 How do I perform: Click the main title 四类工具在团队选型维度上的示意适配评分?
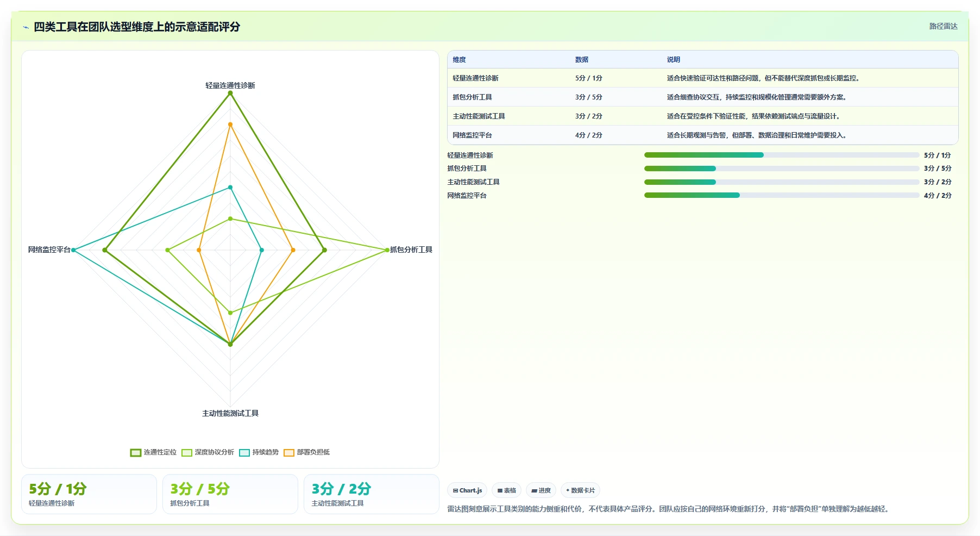click(x=137, y=27)
